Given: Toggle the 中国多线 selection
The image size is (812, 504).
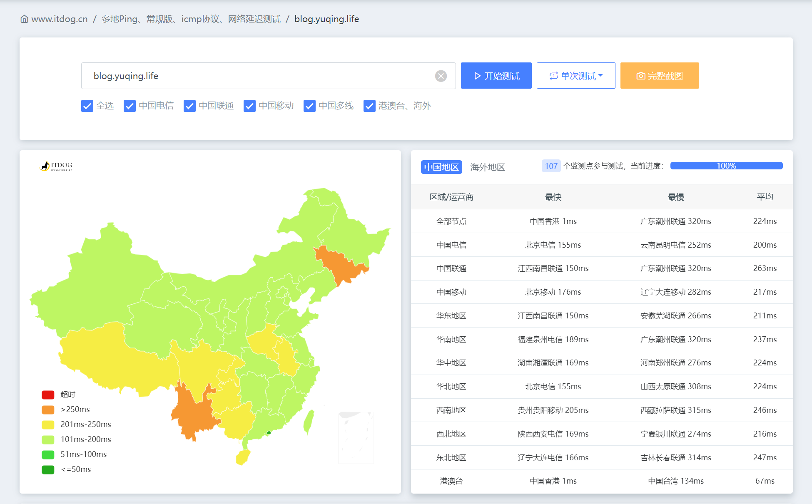Looking at the screenshot, I should [x=309, y=106].
